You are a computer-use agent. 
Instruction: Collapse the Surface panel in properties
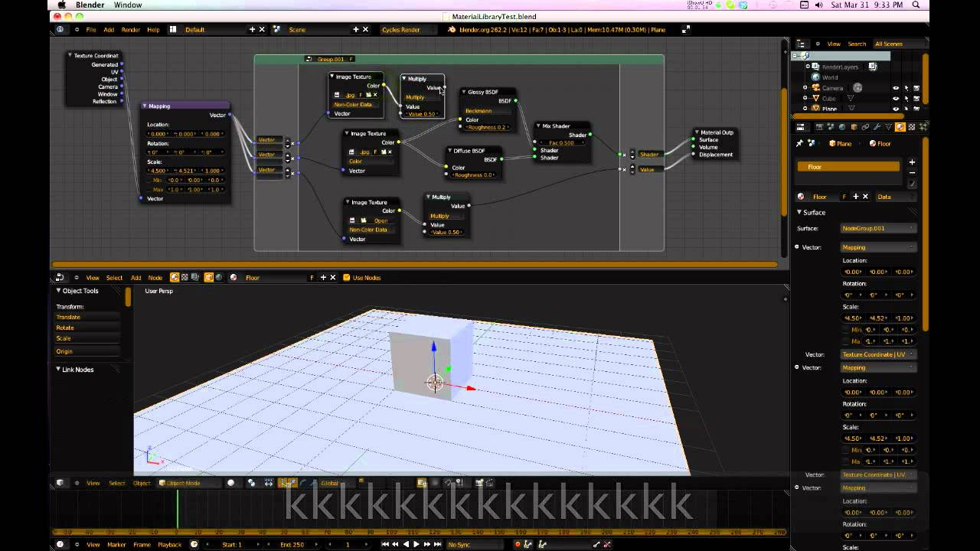click(799, 212)
